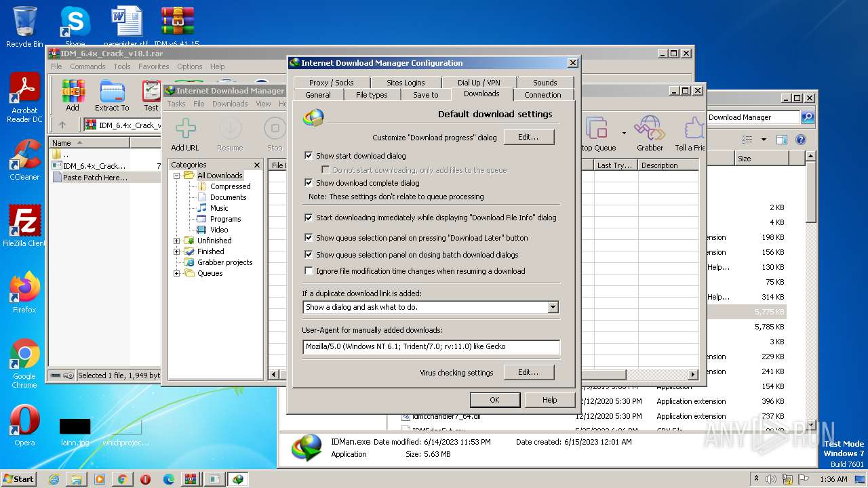Toggle Start downloading immediately checkbox
This screenshot has width=868, height=488.
click(x=309, y=218)
